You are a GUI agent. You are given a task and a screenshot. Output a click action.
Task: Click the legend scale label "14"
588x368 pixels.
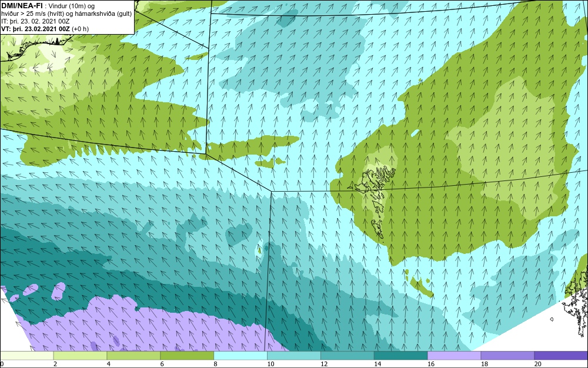click(x=377, y=364)
